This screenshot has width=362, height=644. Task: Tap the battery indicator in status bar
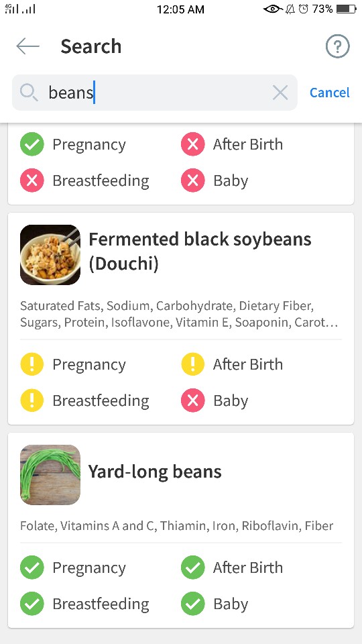click(x=347, y=9)
